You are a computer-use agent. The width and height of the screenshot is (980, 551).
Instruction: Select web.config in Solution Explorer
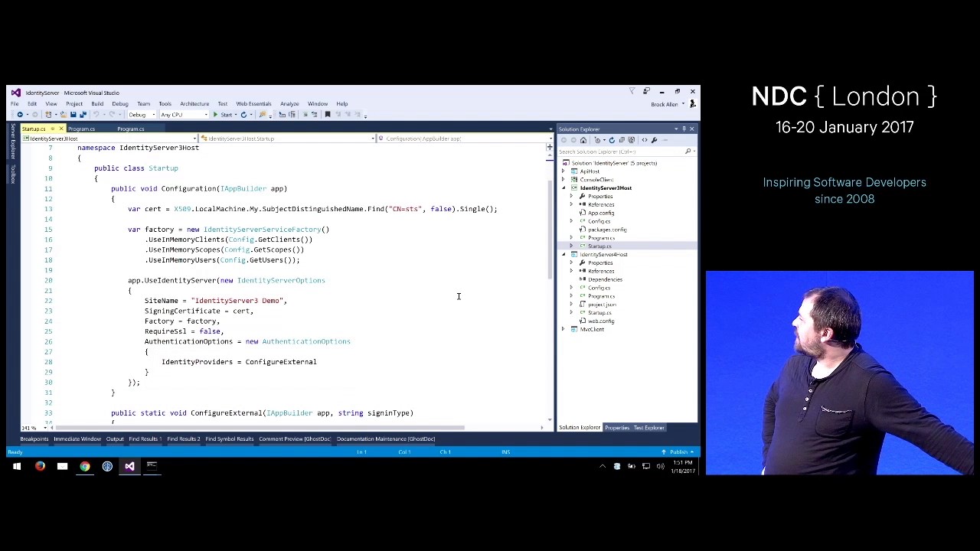tap(601, 321)
